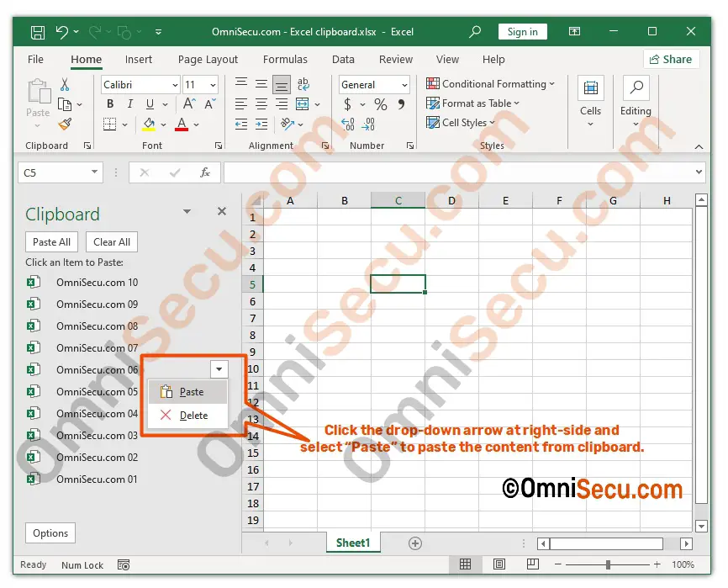
Task: Click the Share button
Action: pos(671,59)
